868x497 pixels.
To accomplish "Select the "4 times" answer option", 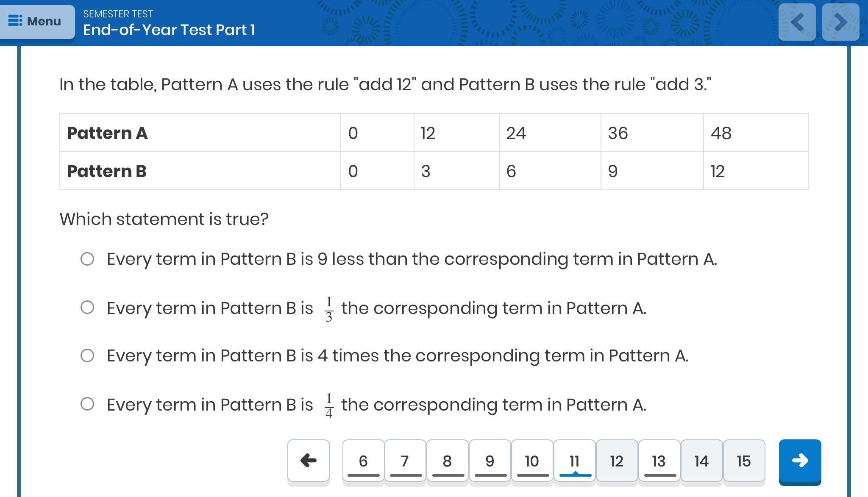I will click(x=87, y=355).
